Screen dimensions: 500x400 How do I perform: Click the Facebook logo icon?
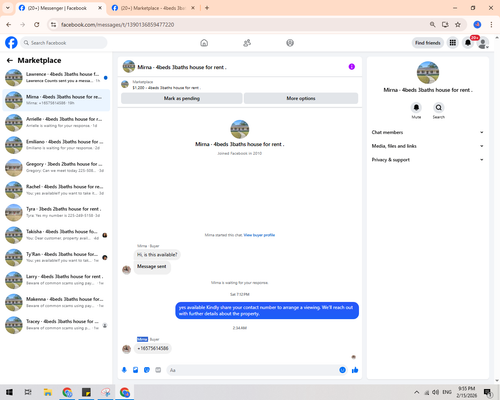[11, 43]
